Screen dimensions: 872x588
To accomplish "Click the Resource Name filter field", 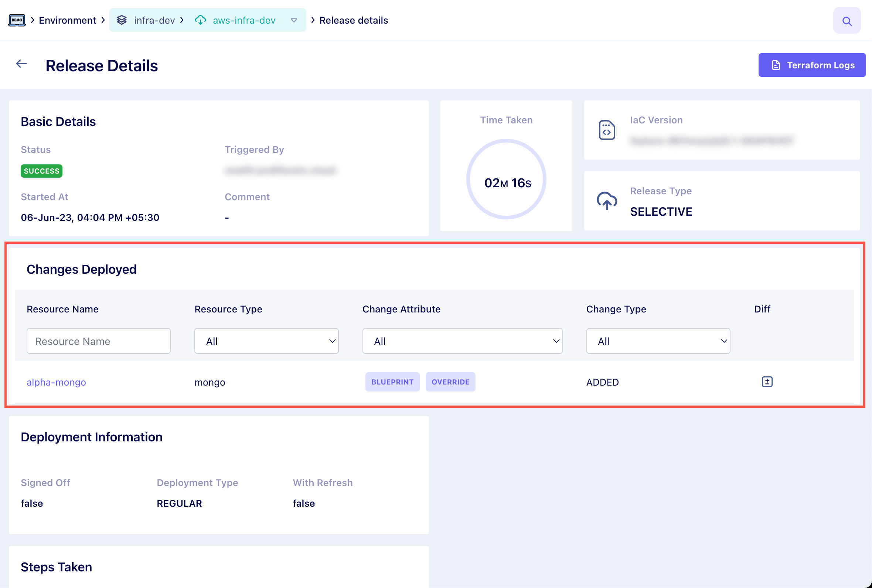I will point(98,341).
